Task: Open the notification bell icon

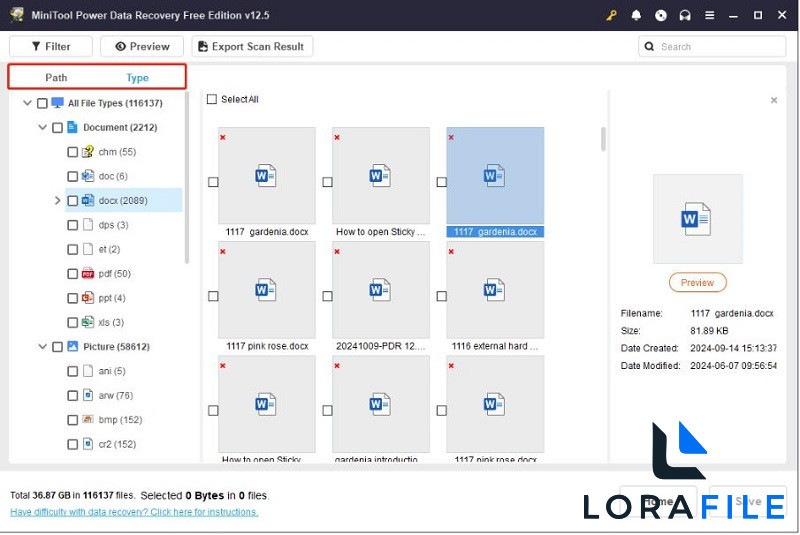Action: (x=636, y=15)
